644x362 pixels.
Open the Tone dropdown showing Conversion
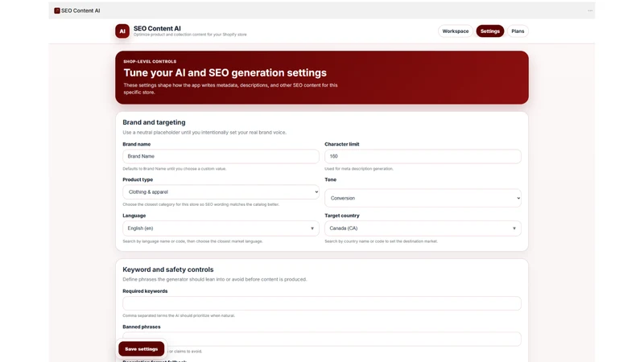[423, 198]
